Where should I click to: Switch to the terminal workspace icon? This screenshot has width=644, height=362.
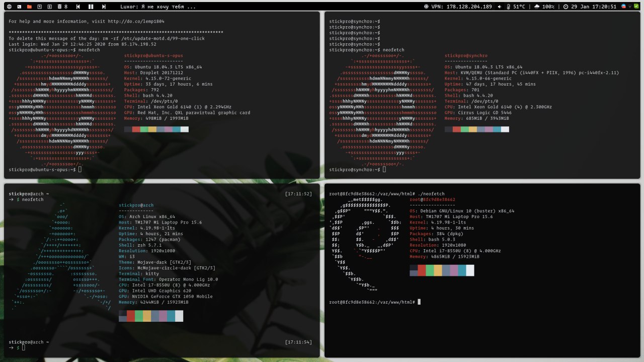[19, 7]
